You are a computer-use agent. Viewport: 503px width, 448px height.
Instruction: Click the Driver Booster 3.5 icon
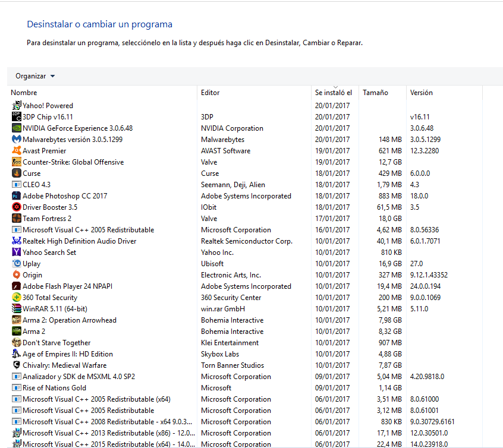point(17,207)
